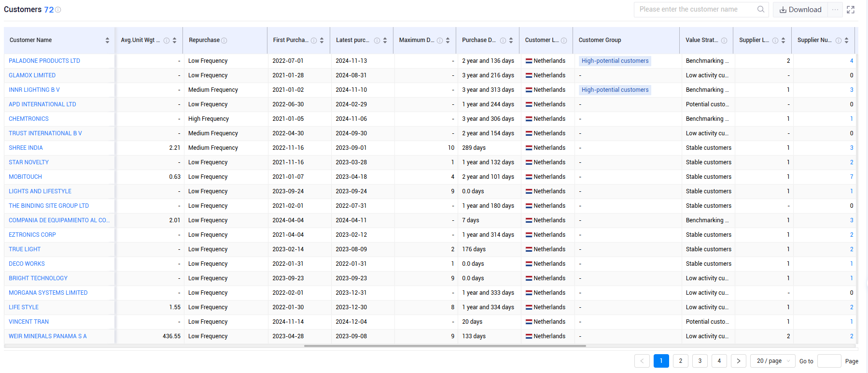Open the more options ellipsis button
The height and width of the screenshot is (373, 868).
pyautogui.click(x=835, y=10)
